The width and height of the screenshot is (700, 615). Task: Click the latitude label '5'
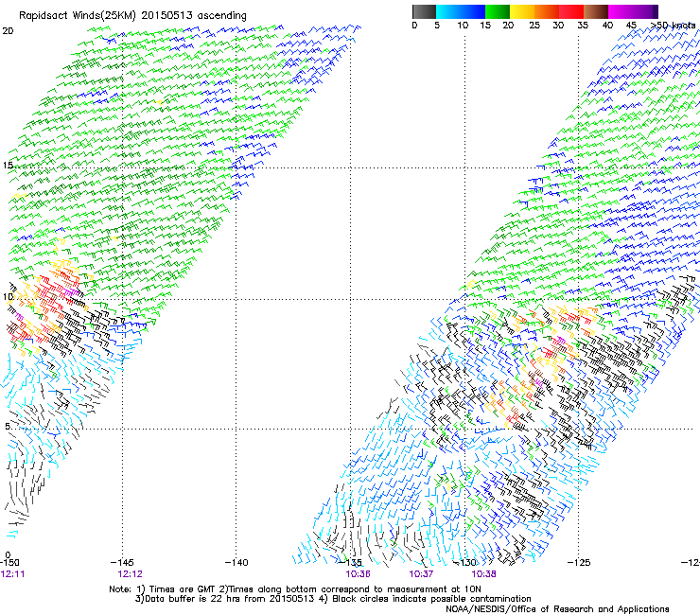(x=8, y=426)
